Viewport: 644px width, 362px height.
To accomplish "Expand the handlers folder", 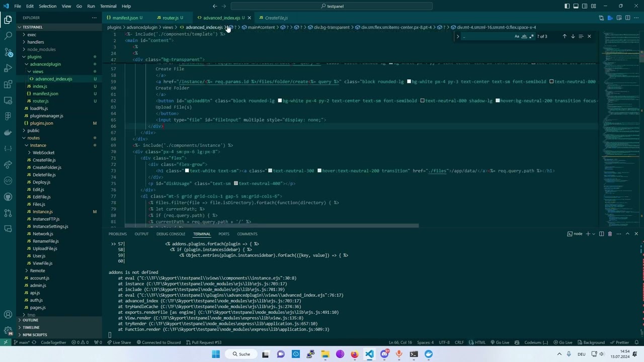I will coord(35,42).
